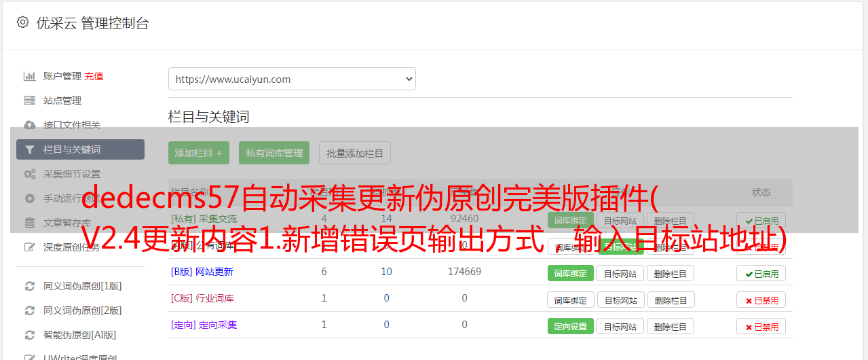The image size is (868, 360).
Task: Click the gear icon beside 优采云 管理控制台
Action: 22,22
